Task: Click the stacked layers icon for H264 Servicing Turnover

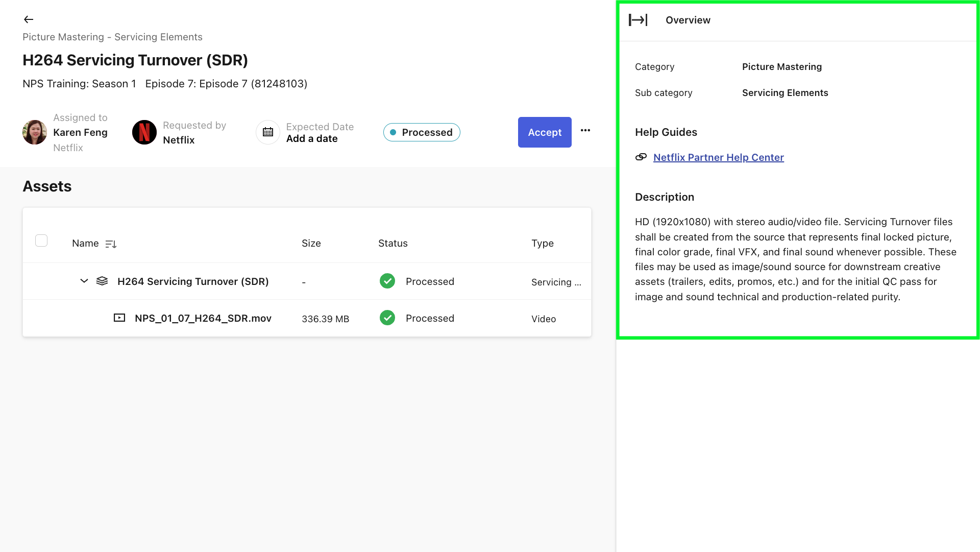Action: tap(102, 281)
